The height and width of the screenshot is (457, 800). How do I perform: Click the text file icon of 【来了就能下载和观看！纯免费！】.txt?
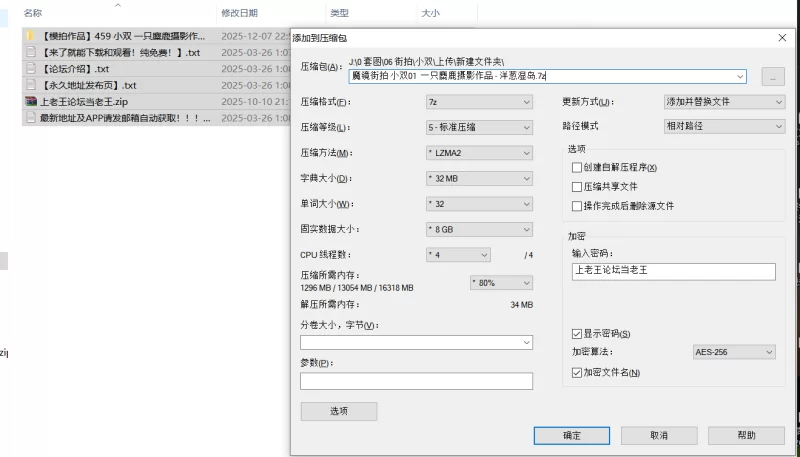point(31,52)
